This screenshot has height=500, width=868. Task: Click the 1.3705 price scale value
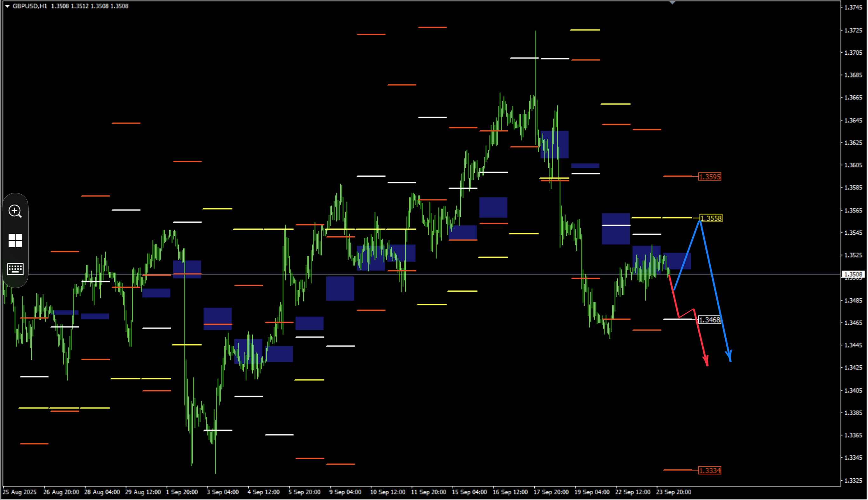tap(853, 52)
